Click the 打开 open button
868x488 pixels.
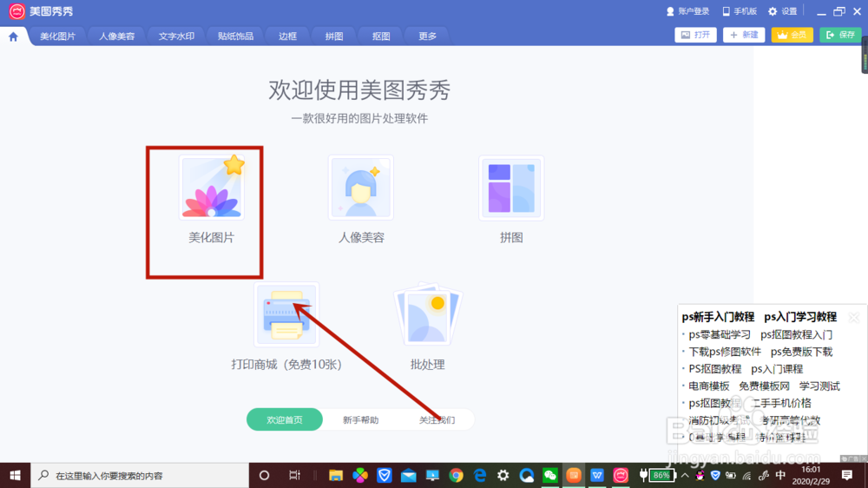click(695, 35)
